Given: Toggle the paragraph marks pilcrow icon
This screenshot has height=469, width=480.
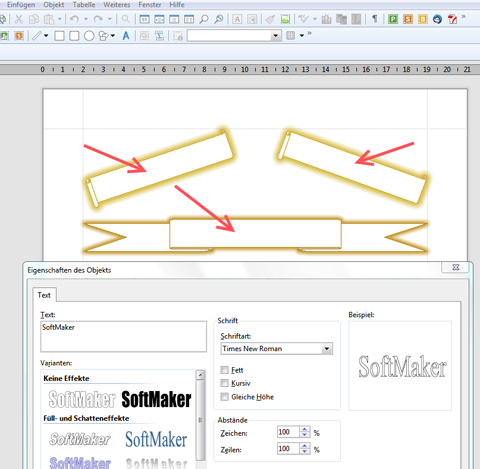Looking at the screenshot, I should 375,19.
